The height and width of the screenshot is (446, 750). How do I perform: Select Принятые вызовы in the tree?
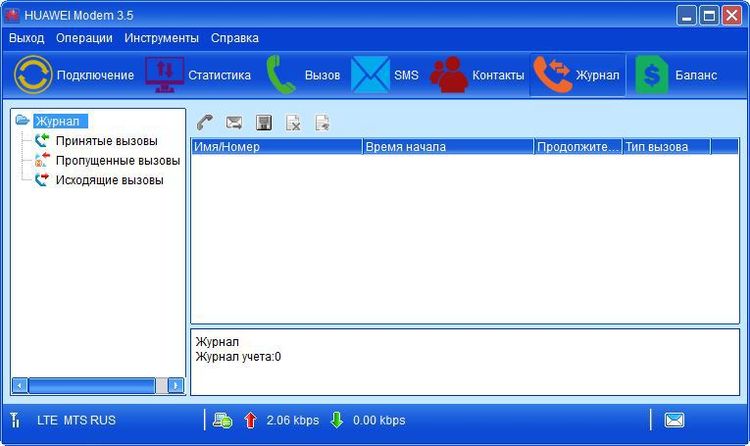point(107,141)
